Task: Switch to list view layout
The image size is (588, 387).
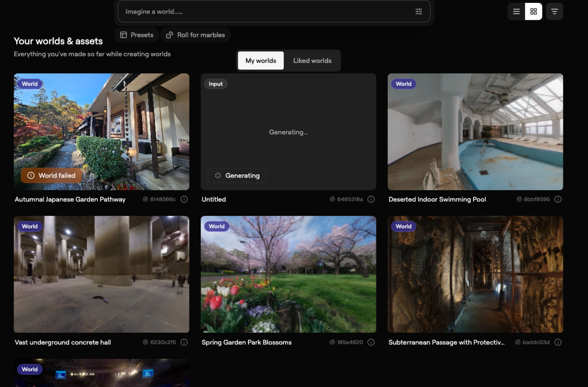Action: (x=516, y=11)
